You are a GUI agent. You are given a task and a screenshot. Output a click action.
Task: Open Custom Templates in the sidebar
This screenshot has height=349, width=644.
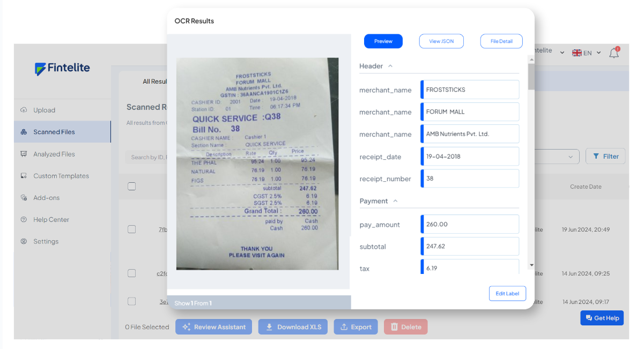click(x=62, y=176)
